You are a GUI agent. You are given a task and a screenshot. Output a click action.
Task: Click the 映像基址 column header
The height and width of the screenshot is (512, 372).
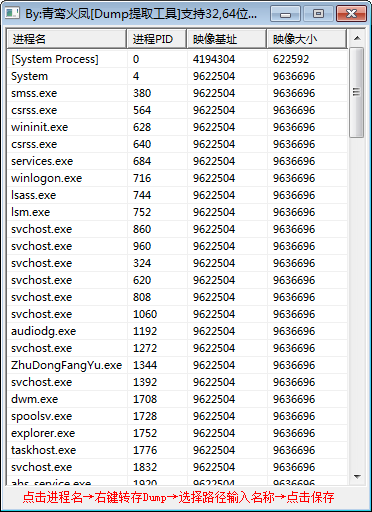coord(227,39)
